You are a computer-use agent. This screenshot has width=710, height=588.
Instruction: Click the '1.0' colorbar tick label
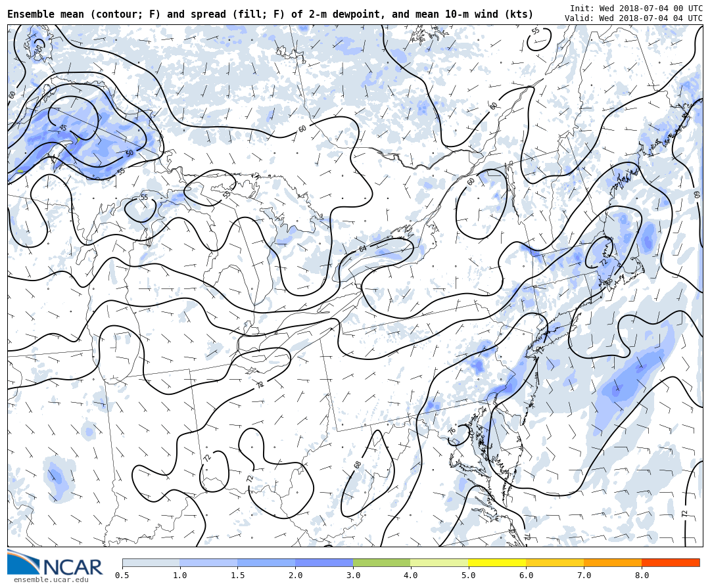click(180, 576)
